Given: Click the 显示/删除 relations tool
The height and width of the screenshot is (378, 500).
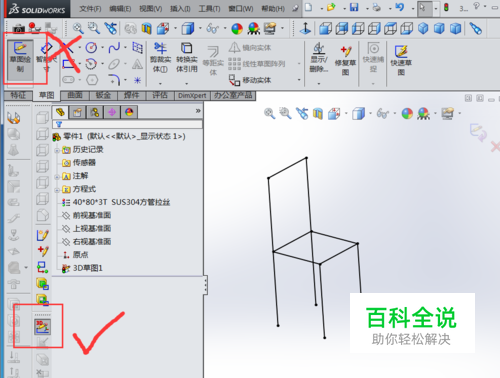Looking at the screenshot, I should click(x=319, y=57).
